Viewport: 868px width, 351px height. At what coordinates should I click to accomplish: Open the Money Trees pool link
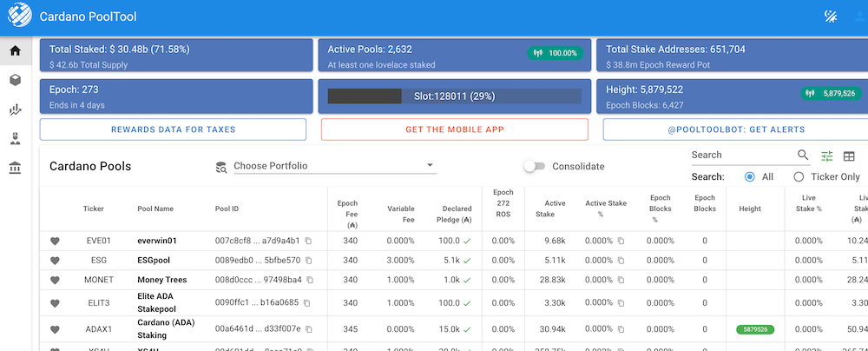tap(162, 280)
